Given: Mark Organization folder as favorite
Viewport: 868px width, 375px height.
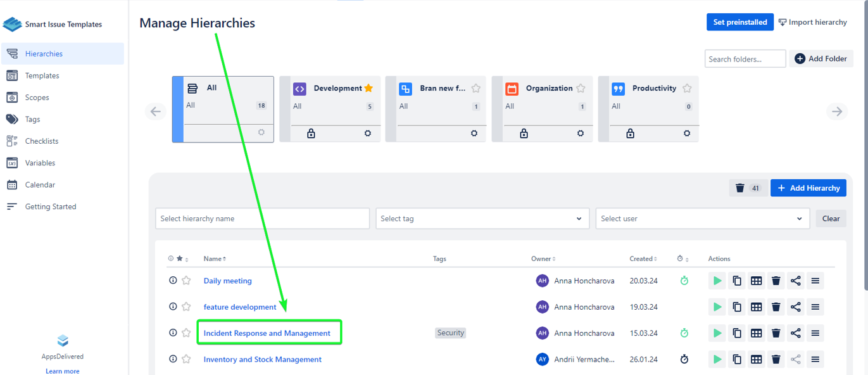Looking at the screenshot, I should [x=581, y=88].
